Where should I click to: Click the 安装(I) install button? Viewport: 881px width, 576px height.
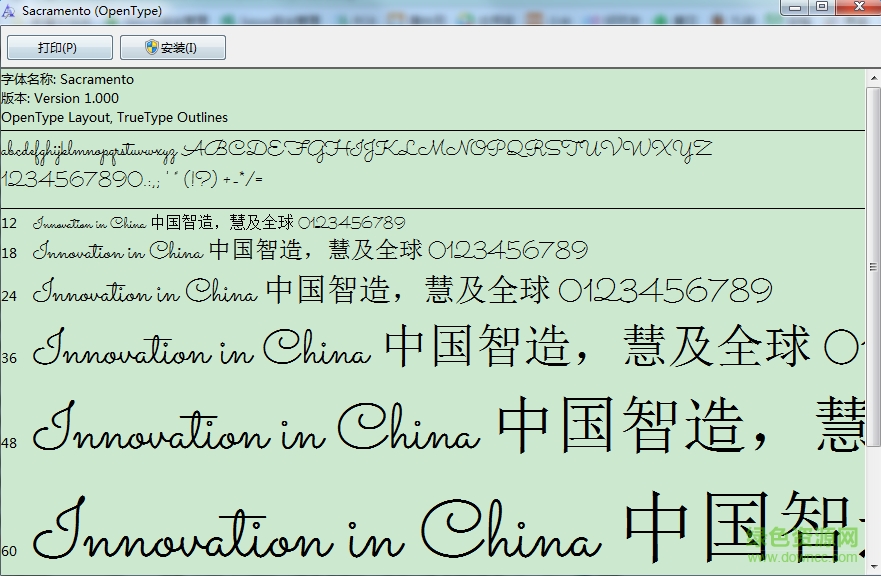click(173, 48)
